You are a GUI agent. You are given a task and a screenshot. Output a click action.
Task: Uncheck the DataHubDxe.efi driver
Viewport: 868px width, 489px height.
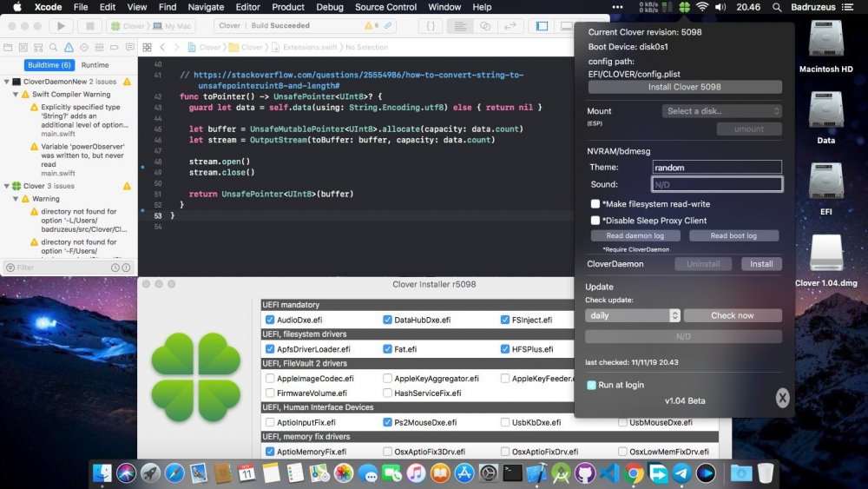[x=387, y=320]
